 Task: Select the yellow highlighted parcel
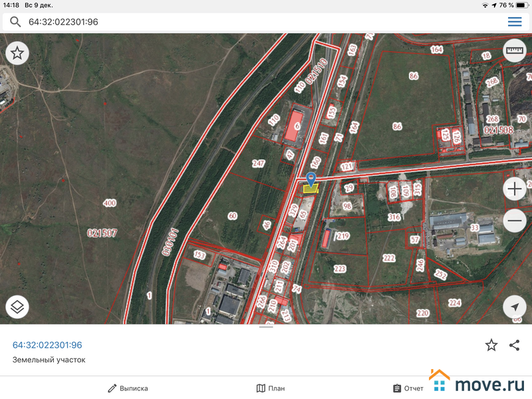[311, 189]
